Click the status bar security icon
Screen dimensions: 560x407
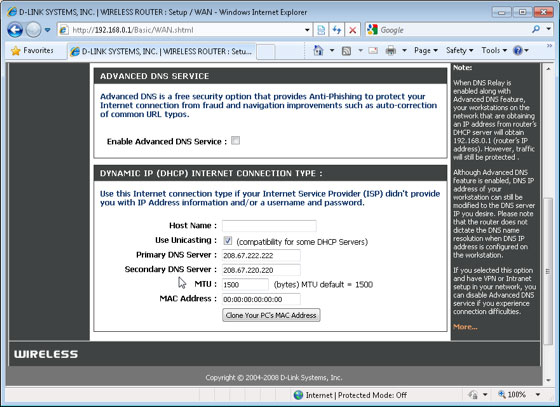click(473, 395)
